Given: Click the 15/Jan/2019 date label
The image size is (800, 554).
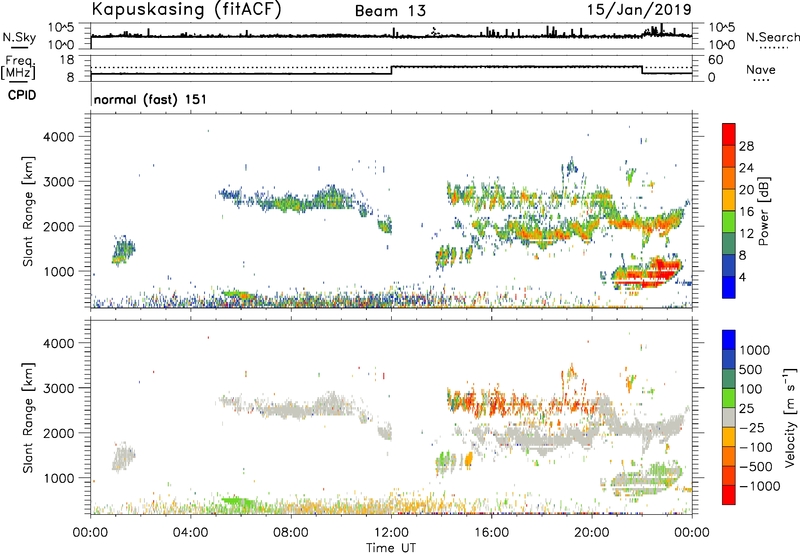Looking at the screenshot, I should [x=639, y=9].
